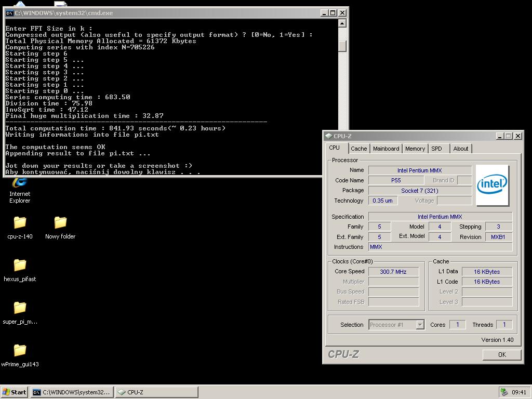
Task: Activate the cmd.exe taskbar button
Action: click(72, 392)
